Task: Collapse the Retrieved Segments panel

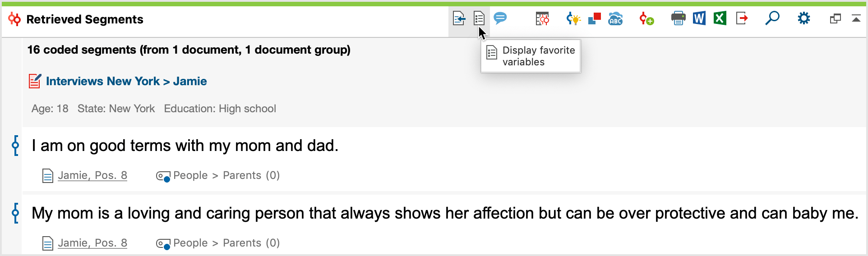Action: 856,18
